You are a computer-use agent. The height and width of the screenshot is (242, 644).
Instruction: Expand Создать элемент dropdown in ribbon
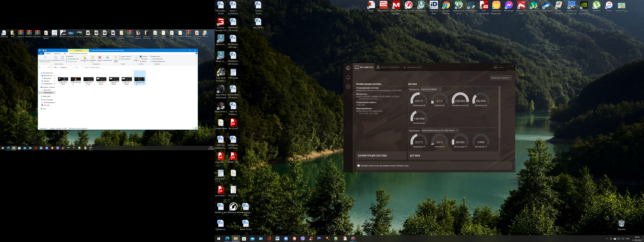(125, 57)
